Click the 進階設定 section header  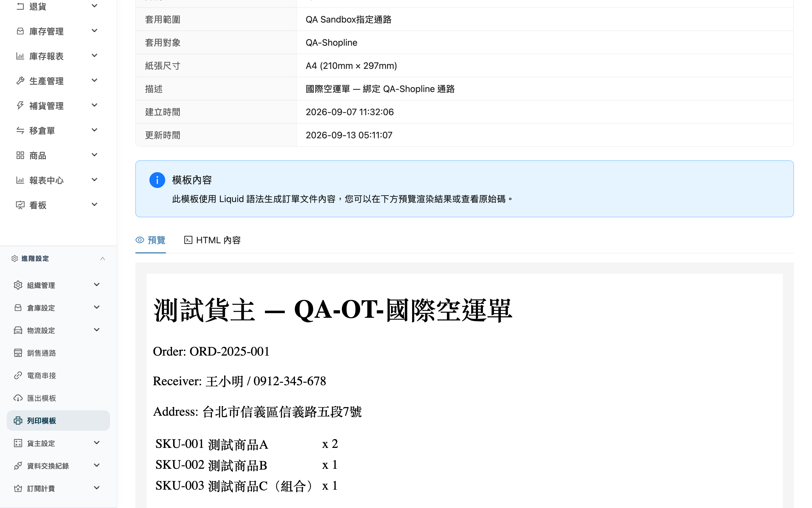coord(58,258)
